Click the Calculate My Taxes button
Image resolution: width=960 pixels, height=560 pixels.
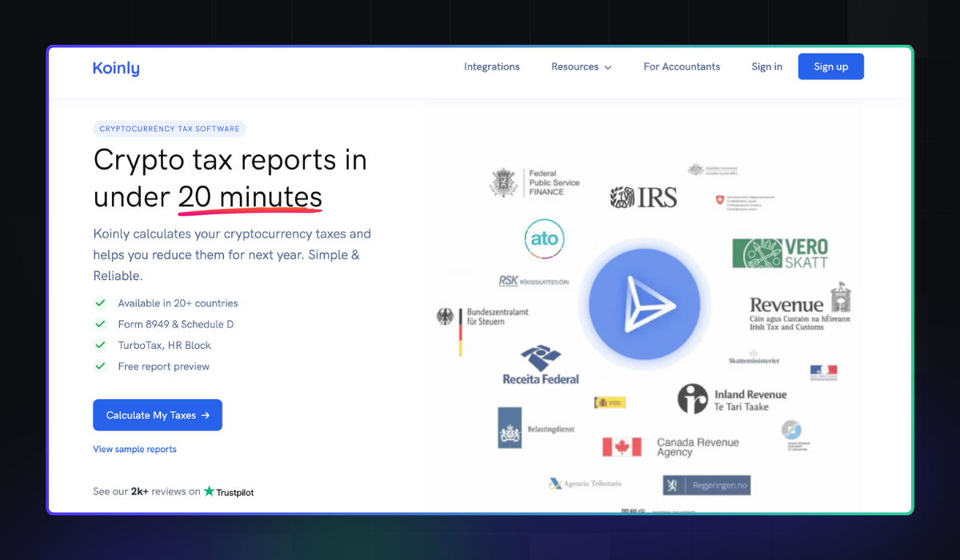pyautogui.click(x=158, y=415)
